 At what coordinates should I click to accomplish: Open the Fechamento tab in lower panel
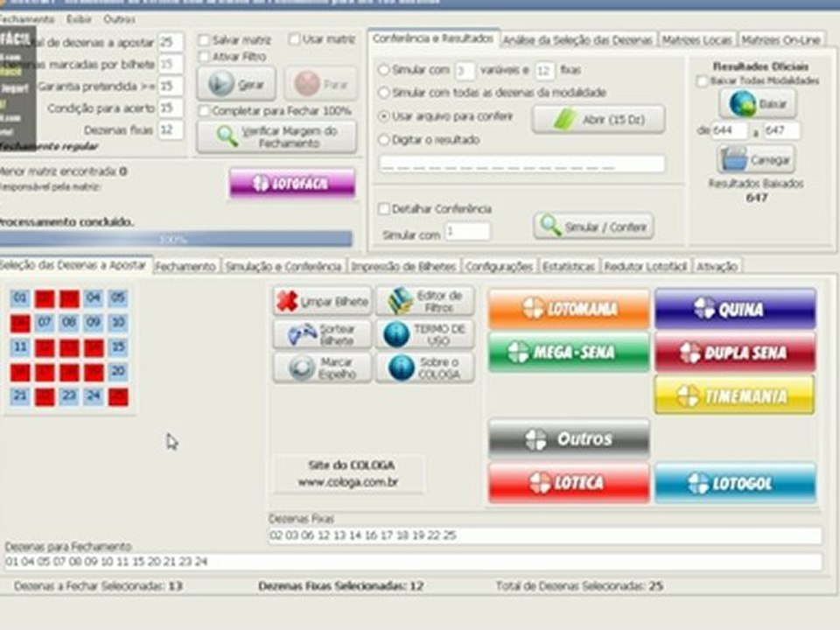coord(185,266)
